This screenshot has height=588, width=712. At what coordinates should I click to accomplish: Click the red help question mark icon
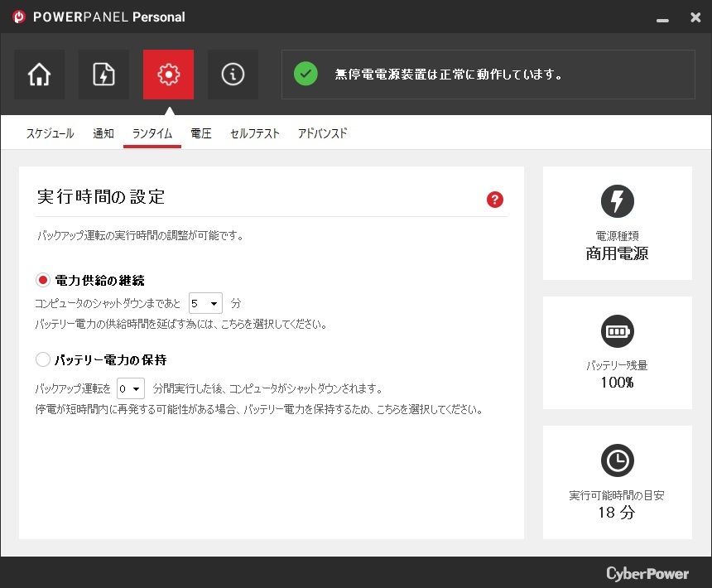(x=495, y=199)
